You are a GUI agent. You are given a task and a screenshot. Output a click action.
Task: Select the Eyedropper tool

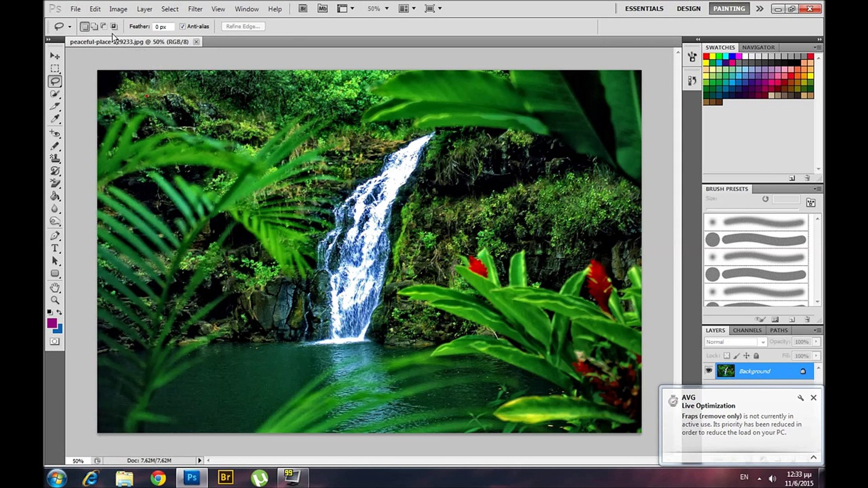pos(55,119)
